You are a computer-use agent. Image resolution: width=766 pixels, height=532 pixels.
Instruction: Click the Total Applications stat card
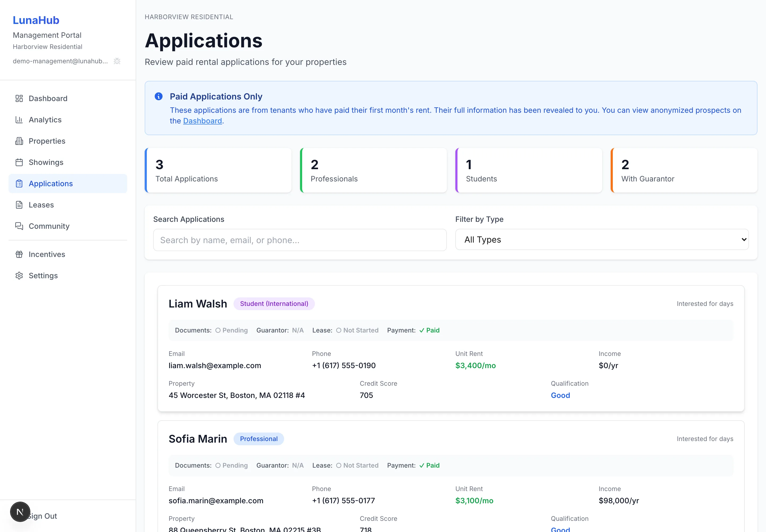coord(218,170)
